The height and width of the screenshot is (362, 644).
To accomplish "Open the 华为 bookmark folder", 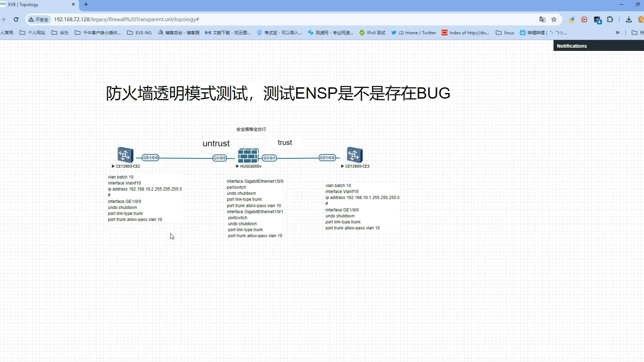I will click(60, 33).
